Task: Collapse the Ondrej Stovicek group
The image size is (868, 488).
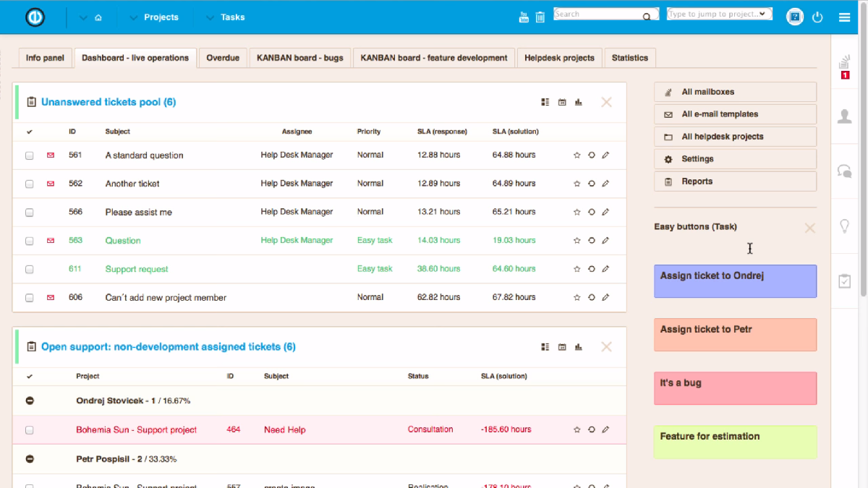Action: [x=30, y=401]
